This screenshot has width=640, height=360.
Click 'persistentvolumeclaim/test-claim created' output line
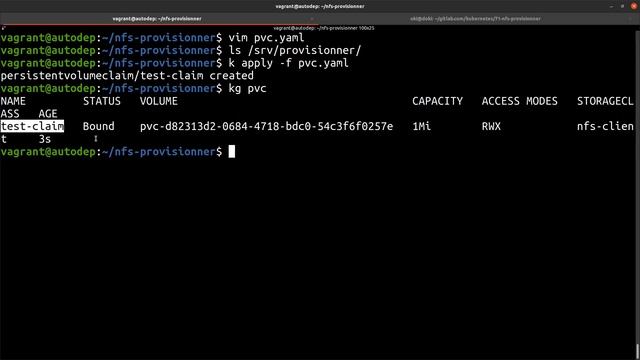pyautogui.click(x=127, y=76)
